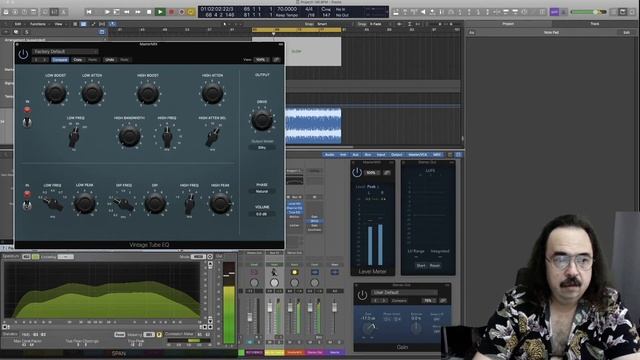Click the High Boost knob

pyautogui.click(x=148, y=93)
